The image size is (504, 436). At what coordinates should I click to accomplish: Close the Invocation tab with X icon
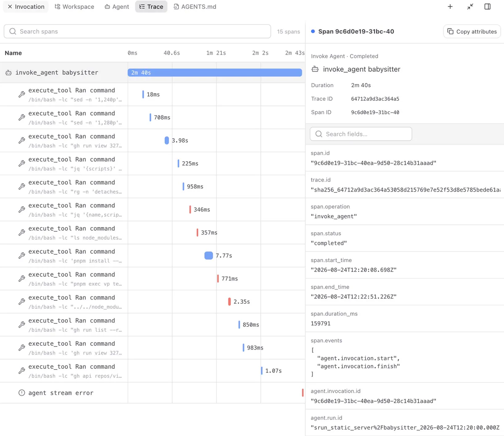click(10, 7)
